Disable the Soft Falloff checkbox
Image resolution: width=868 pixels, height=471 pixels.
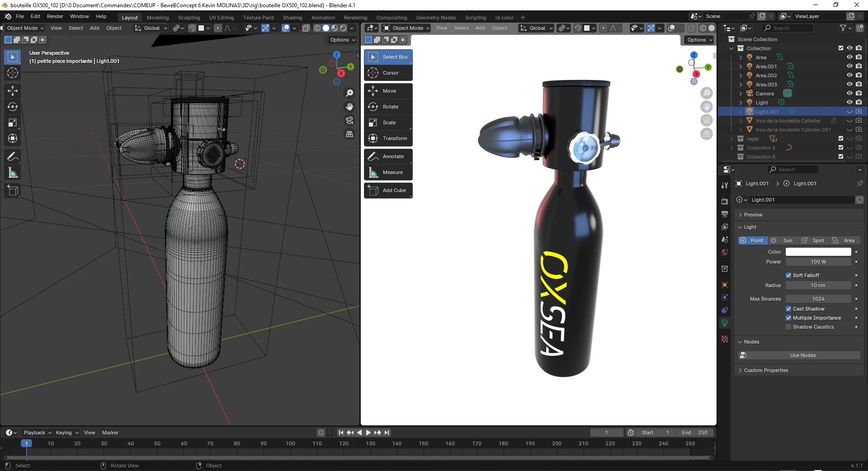tap(788, 275)
